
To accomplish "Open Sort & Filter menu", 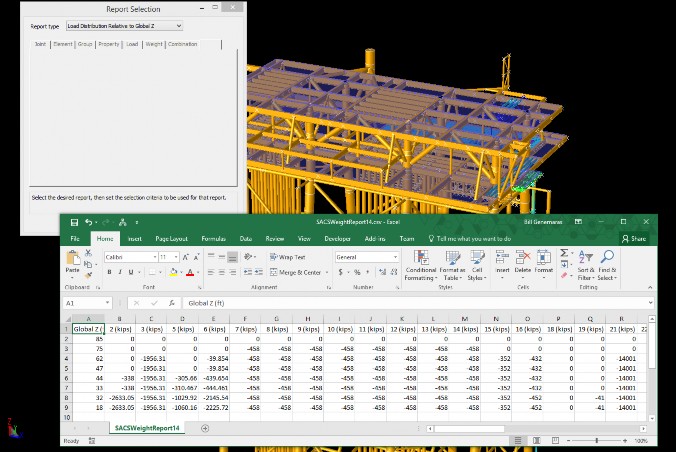I will 586,265.
